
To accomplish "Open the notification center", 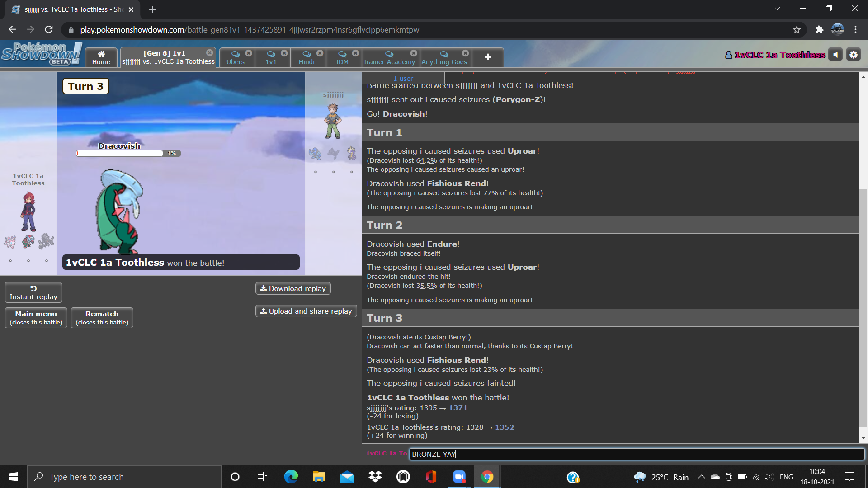I will tap(849, 477).
